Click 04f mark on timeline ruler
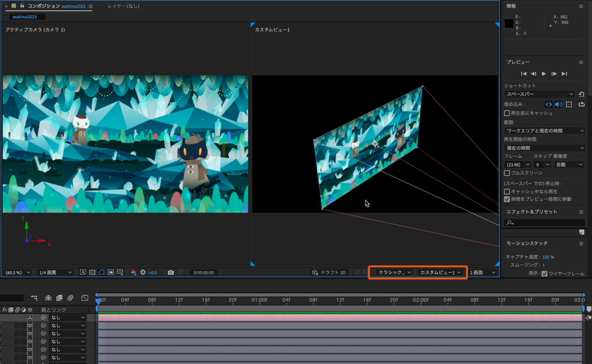The width and height of the screenshot is (592, 364). click(125, 300)
